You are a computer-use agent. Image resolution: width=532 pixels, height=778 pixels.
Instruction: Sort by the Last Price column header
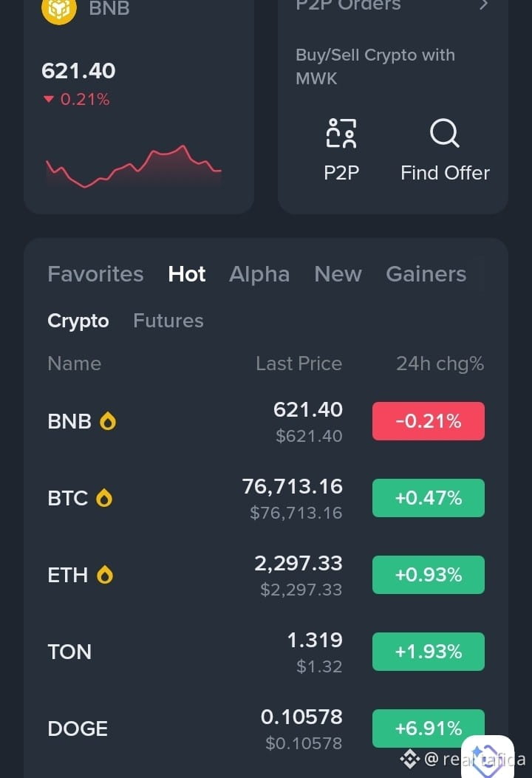tap(299, 364)
